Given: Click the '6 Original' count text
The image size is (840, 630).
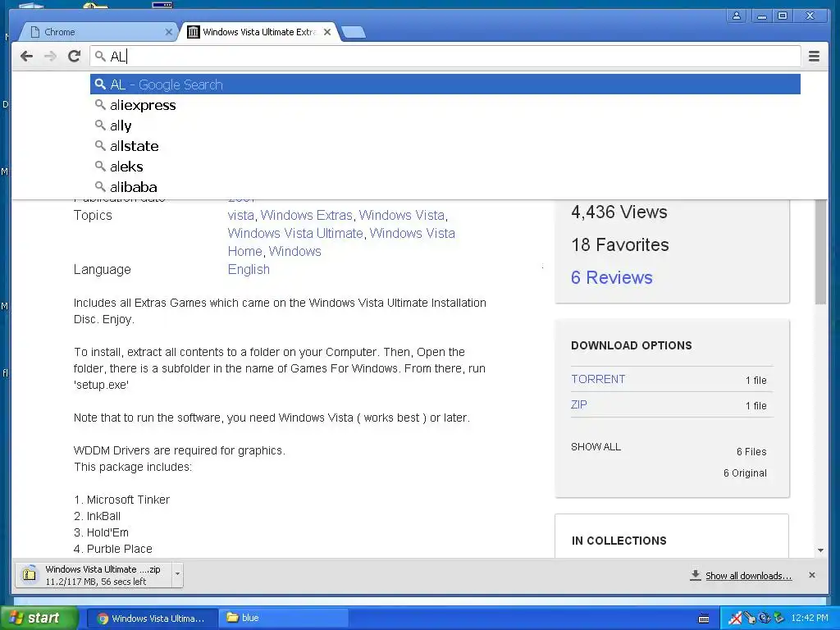Looking at the screenshot, I should coord(745,473).
